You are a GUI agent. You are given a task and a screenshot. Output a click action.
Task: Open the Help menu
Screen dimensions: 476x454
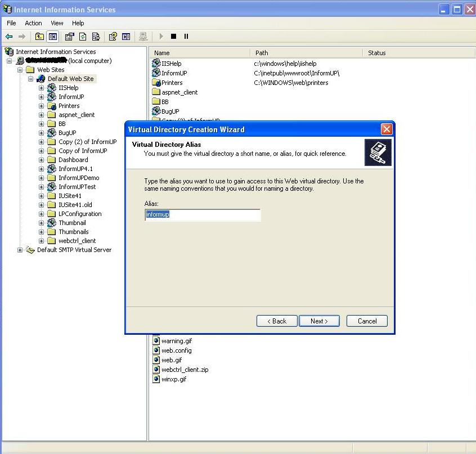78,23
